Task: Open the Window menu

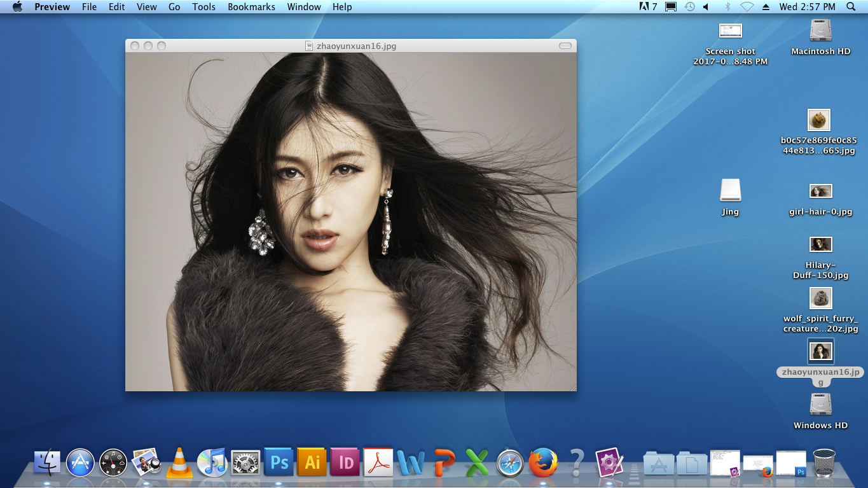Action: coord(304,7)
